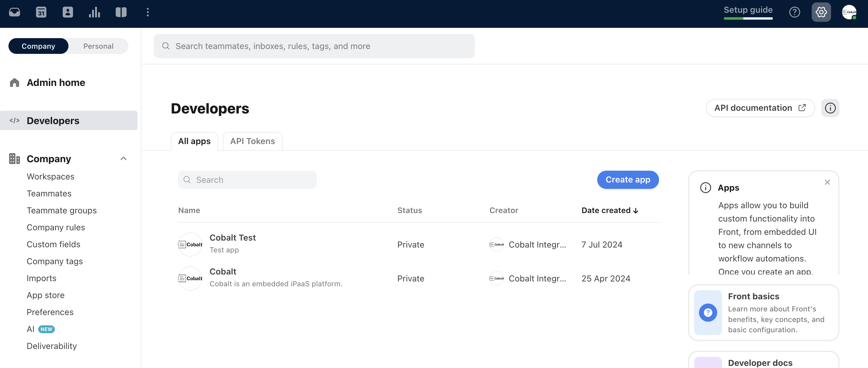Select the Developers sidebar item

pos(53,120)
